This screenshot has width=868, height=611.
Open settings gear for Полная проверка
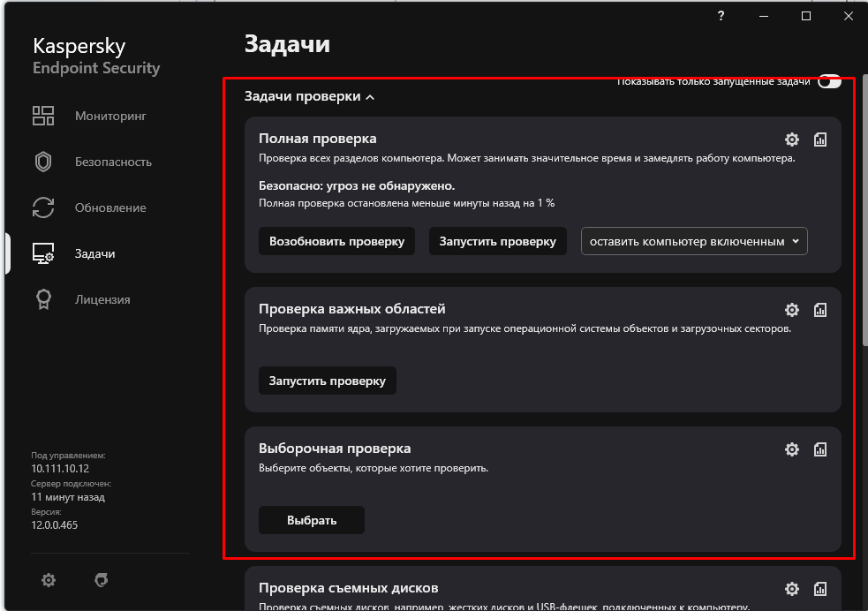[x=791, y=140]
